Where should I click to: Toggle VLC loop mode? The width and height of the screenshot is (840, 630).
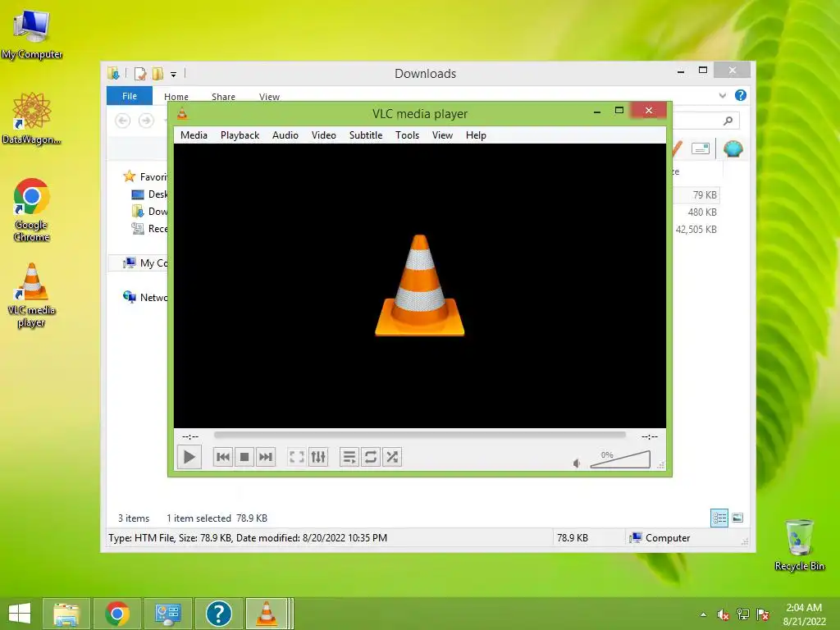[371, 457]
